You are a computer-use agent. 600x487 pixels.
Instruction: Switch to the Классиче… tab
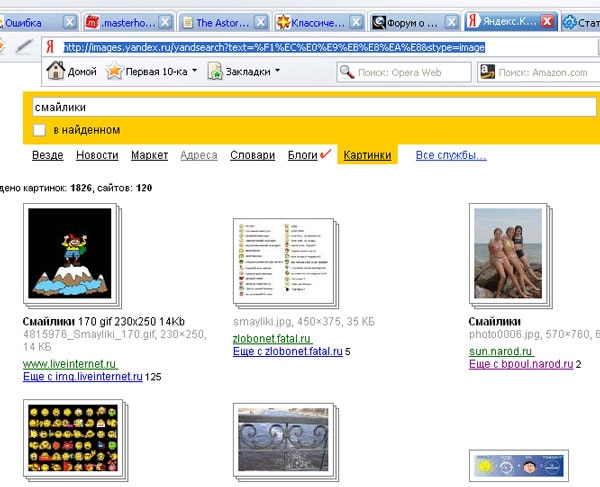click(318, 23)
